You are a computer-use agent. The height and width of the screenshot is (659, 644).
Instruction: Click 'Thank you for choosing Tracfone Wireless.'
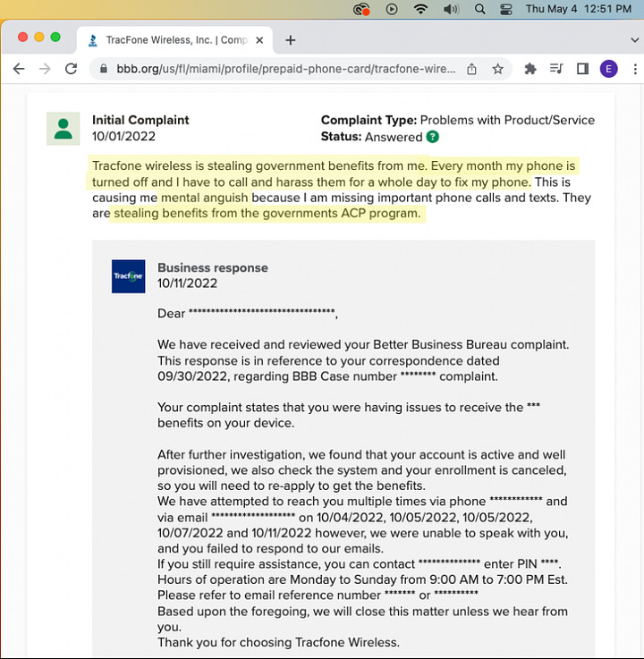coord(279,642)
